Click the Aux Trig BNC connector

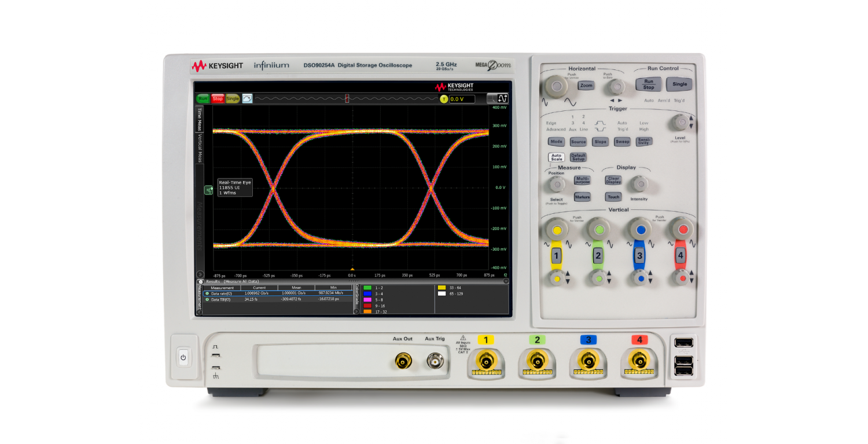coord(435,362)
